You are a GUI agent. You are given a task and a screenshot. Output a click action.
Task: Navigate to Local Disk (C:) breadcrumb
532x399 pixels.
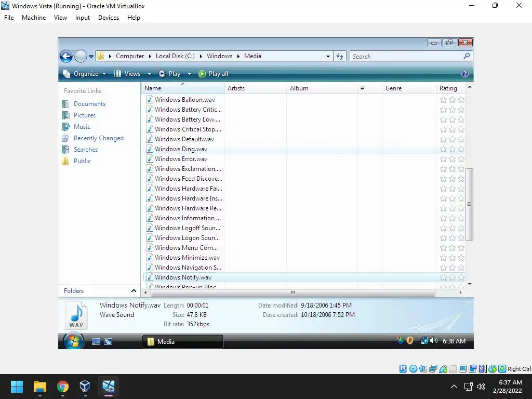pos(175,56)
